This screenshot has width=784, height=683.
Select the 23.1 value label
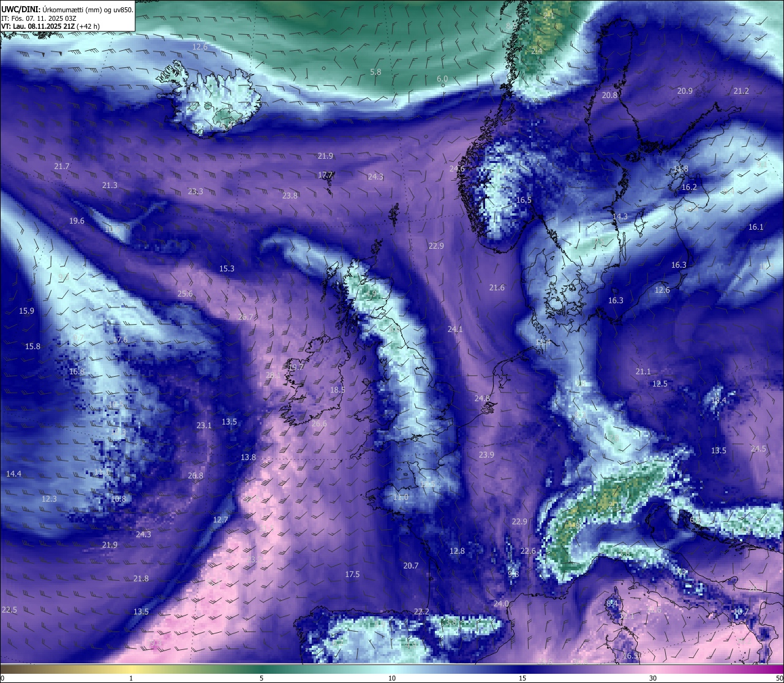(204, 425)
